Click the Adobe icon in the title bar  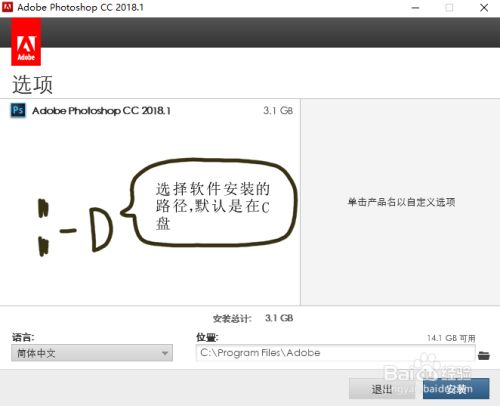[7, 7]
